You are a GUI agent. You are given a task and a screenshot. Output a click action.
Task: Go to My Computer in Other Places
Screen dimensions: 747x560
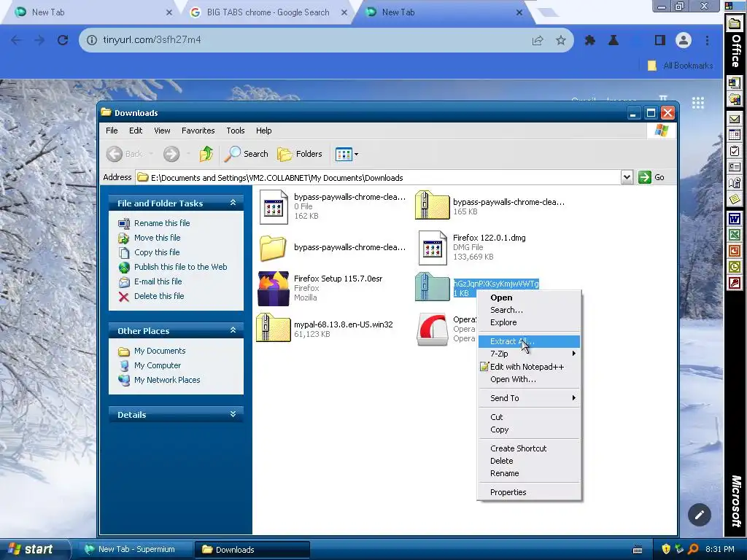pyautogui.click(x=158, y=366)
